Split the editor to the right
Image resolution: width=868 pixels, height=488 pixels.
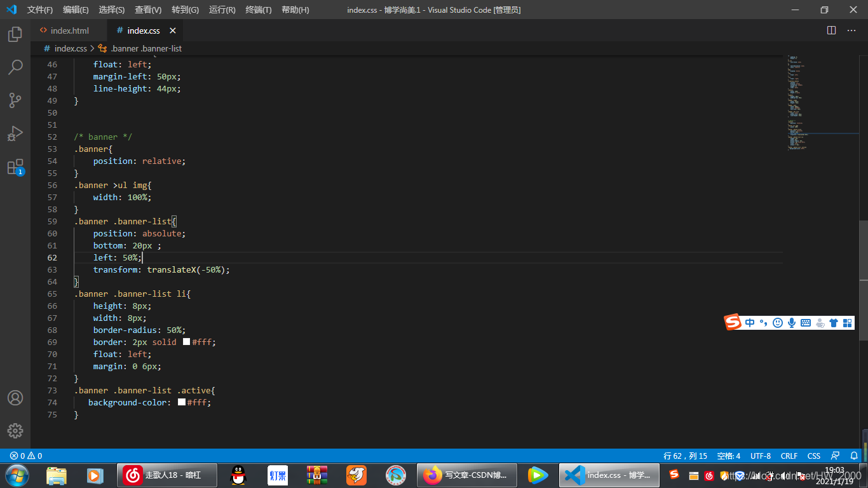pos(831,30)
